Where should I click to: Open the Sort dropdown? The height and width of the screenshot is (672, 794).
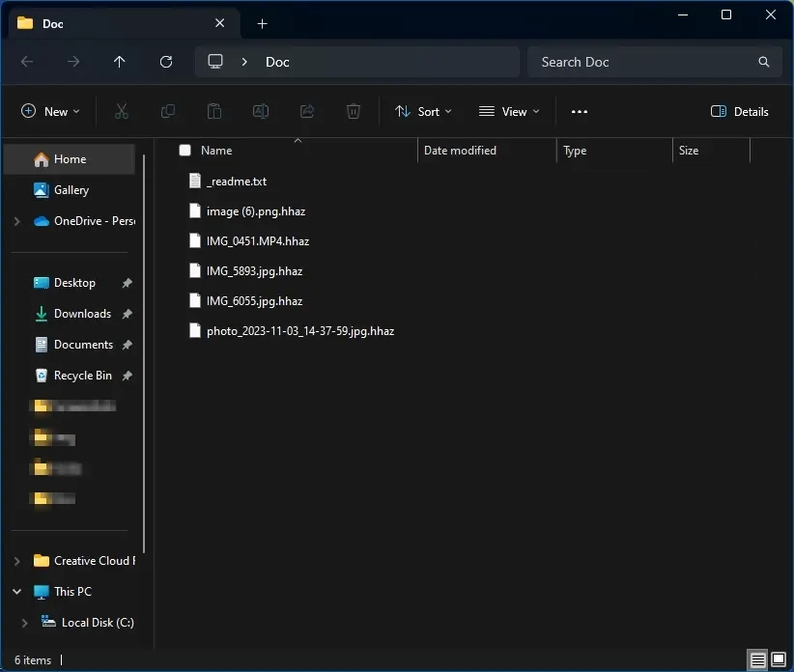pos(423,111)
